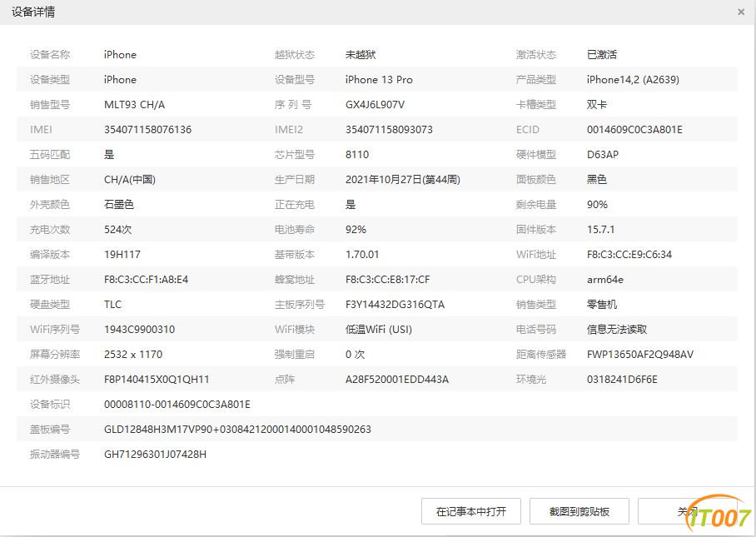756x537 pixels.
Task: Select the serial number GX4J6L907V
Action: click(x=376, y=105)
